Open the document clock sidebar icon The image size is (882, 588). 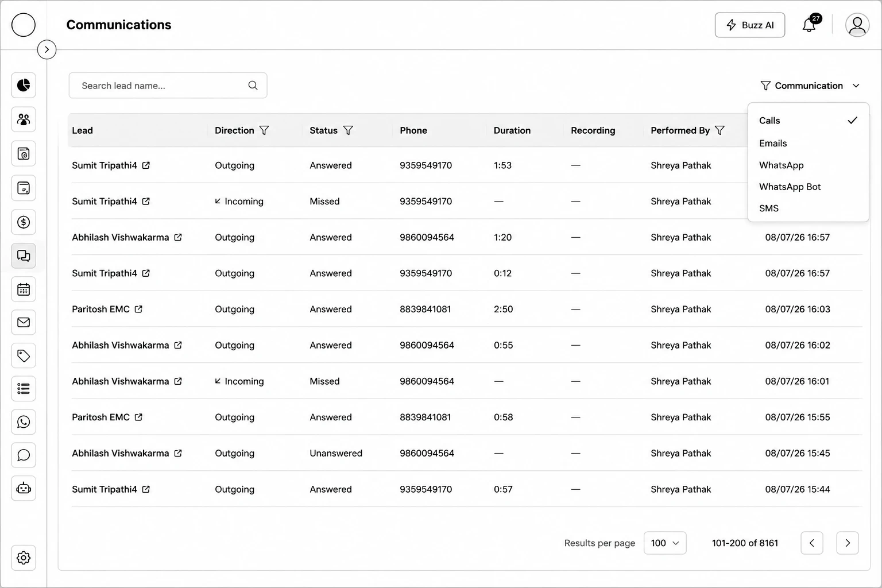[x=24, y=154]
